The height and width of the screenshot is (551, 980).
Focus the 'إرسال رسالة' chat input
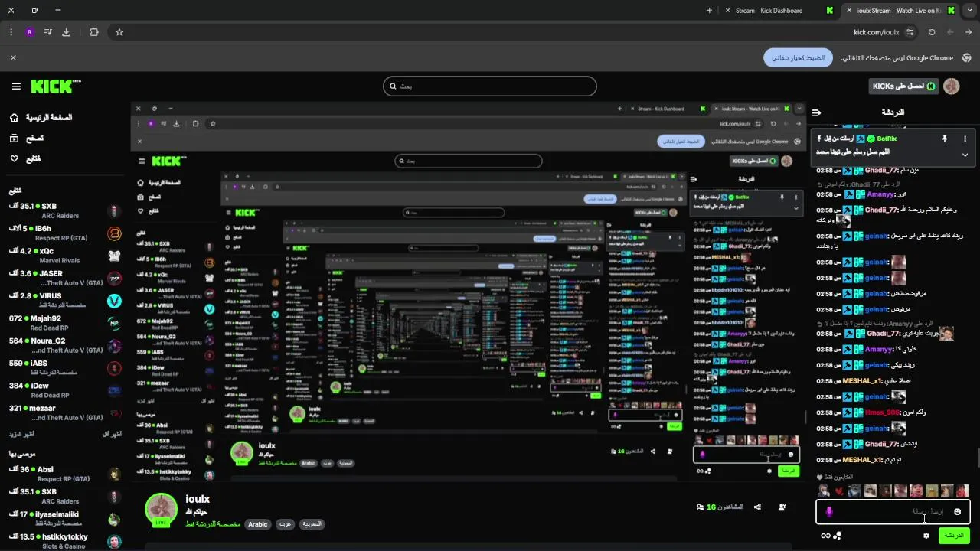pos(893,511)
